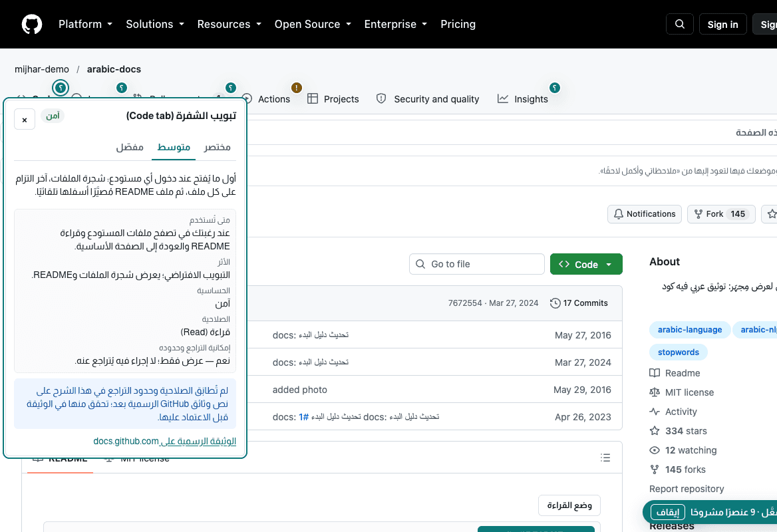This screenshot has width=777, height=532.
Task: Click the fork icon beside 145 forks
Action: (x=655, y=469)
